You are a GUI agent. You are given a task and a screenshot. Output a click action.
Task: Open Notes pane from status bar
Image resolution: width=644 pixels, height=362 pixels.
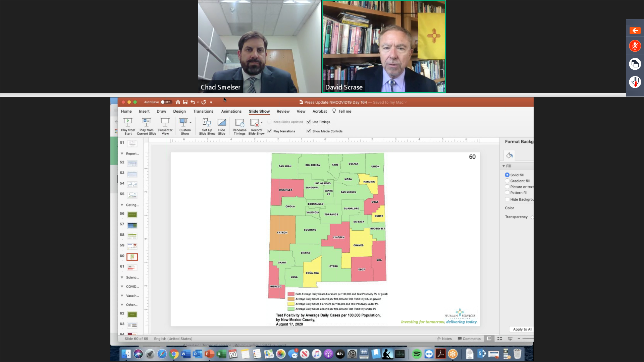point(444,339)
